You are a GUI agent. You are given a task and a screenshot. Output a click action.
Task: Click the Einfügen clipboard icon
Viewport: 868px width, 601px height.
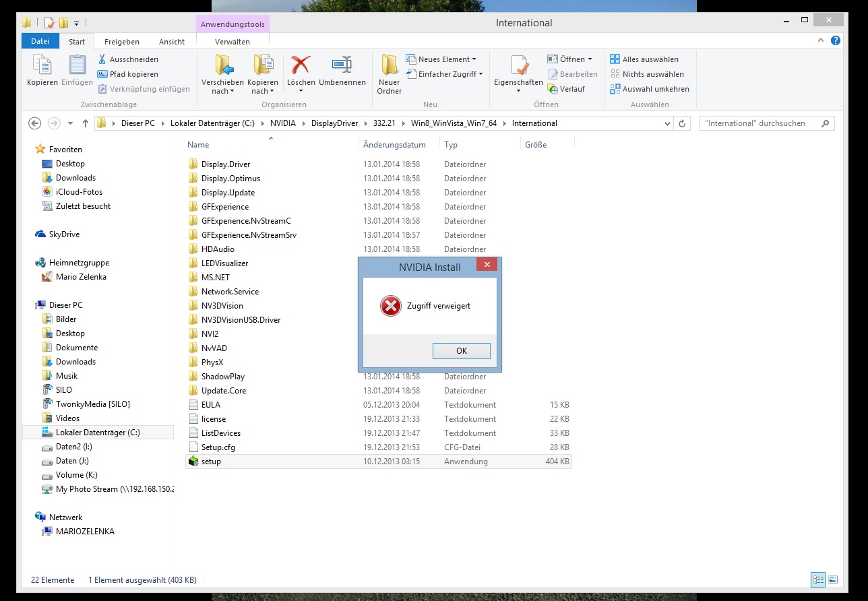tap(77, 71)
